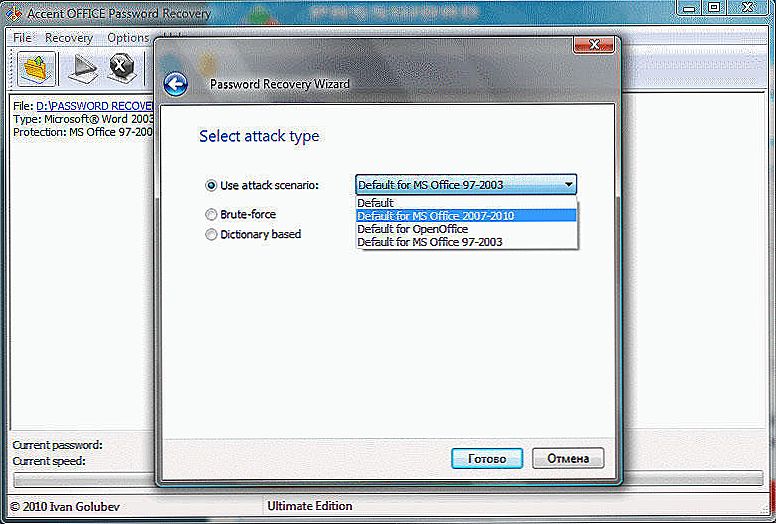Open the Recovery menu

pos(69,38)
